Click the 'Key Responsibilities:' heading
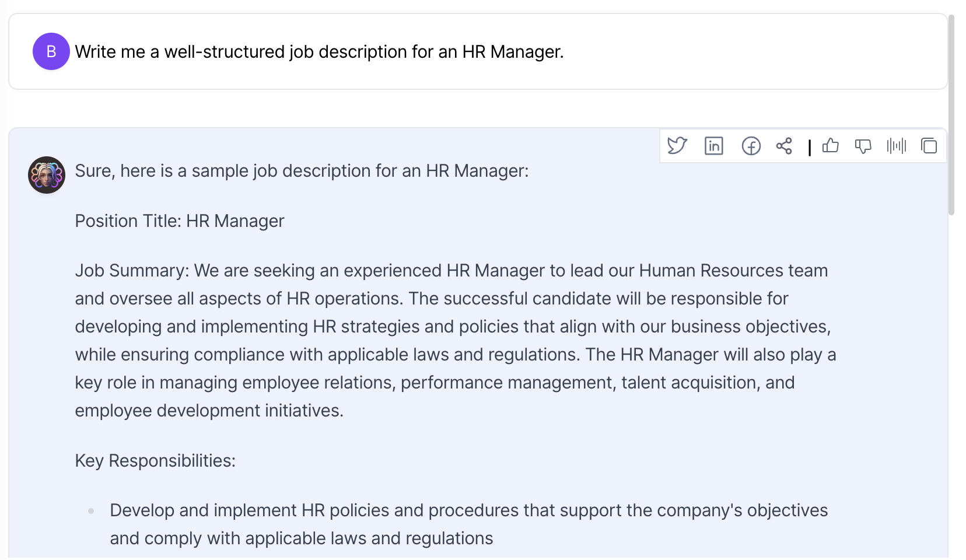 click(155, 461)
